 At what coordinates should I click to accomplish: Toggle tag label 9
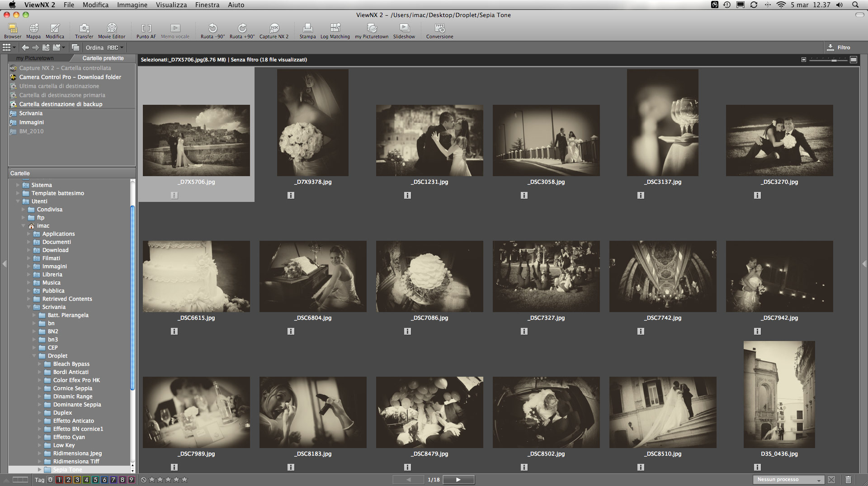click(x=132, y=480)
